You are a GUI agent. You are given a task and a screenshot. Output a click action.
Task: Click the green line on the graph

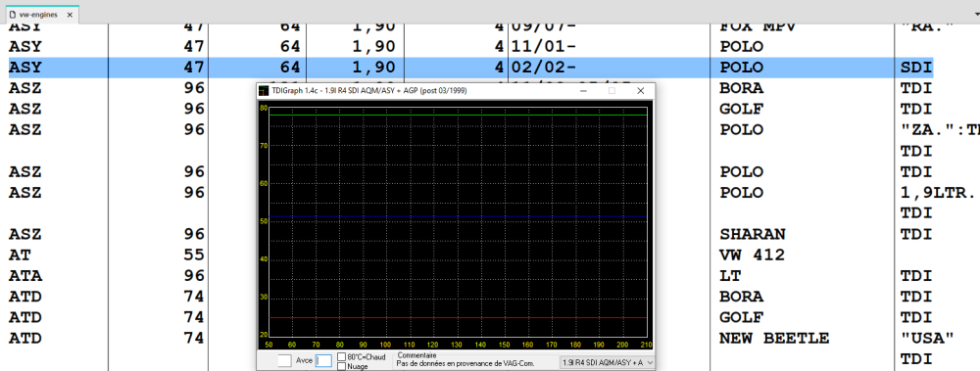pos(458,115)
